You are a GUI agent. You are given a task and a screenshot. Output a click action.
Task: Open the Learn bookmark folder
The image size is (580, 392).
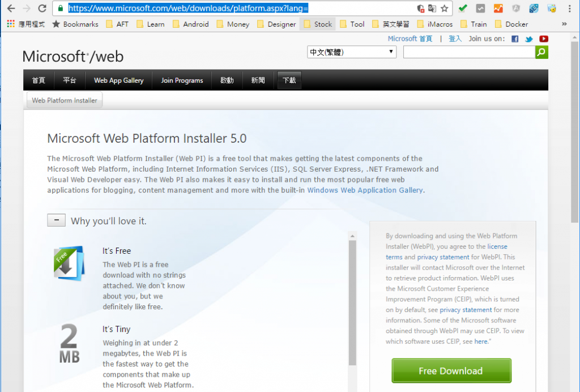(x=151, y=24)
